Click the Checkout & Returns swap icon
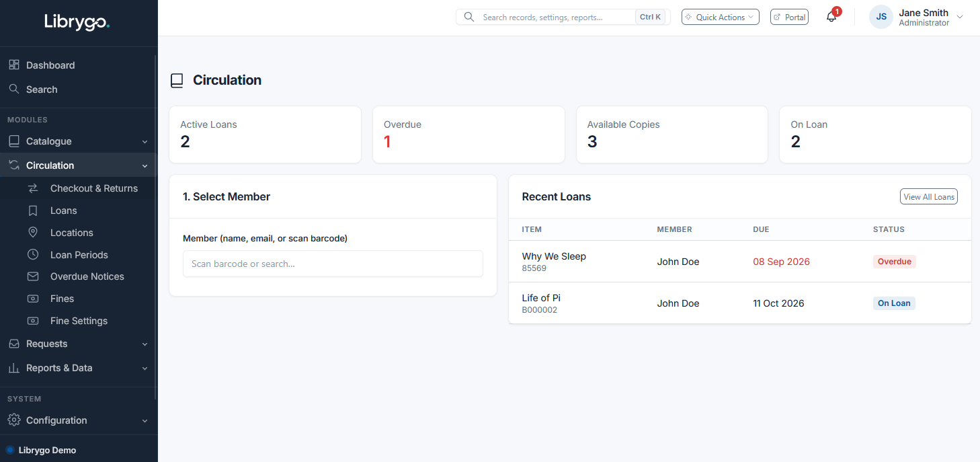This screenshot has width=980, height=462. [33, 188]
